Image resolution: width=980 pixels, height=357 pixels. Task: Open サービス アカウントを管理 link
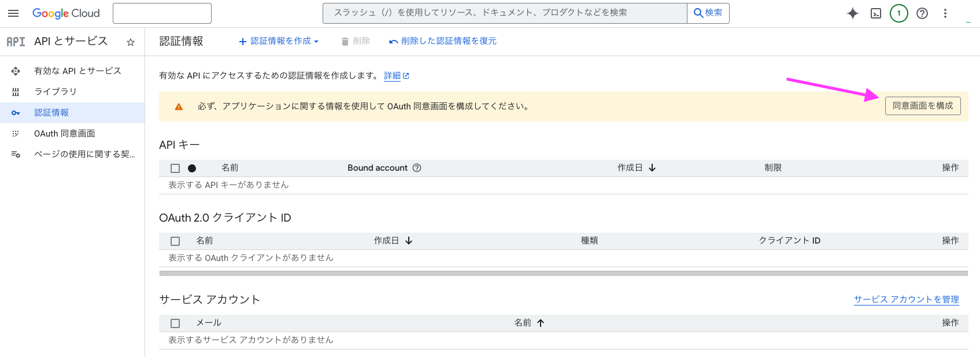click(907, 299)
